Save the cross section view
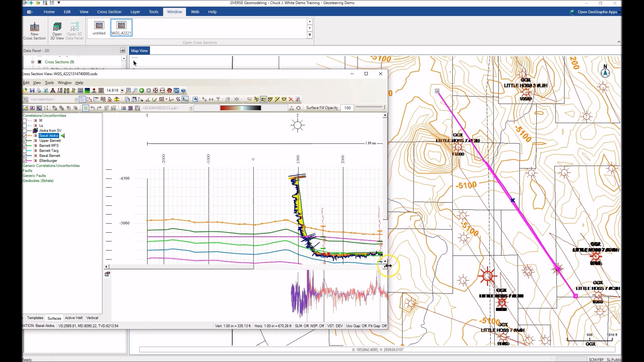The height and width of the screenshot is (362, 644). click(x=33, y=90)
